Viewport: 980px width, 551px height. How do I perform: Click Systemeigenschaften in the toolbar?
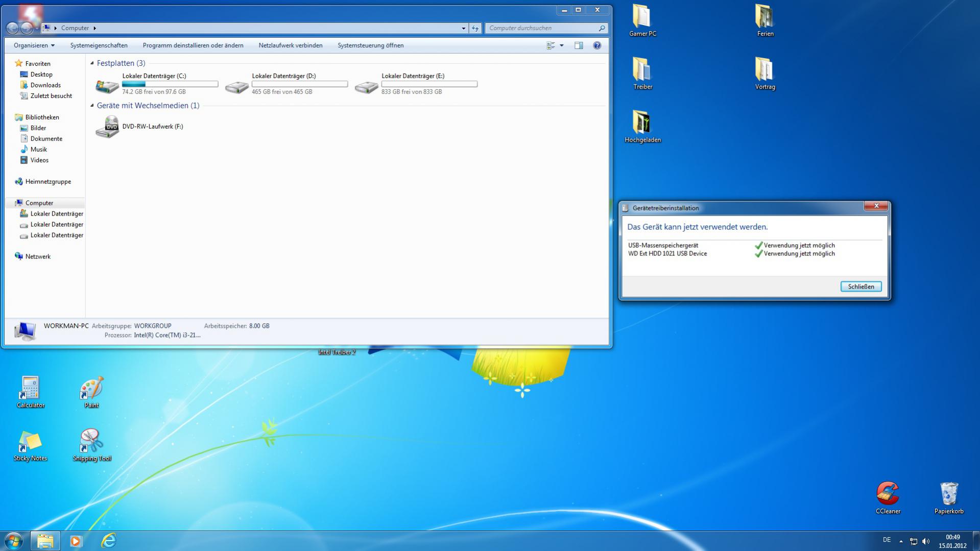(99, 45)
